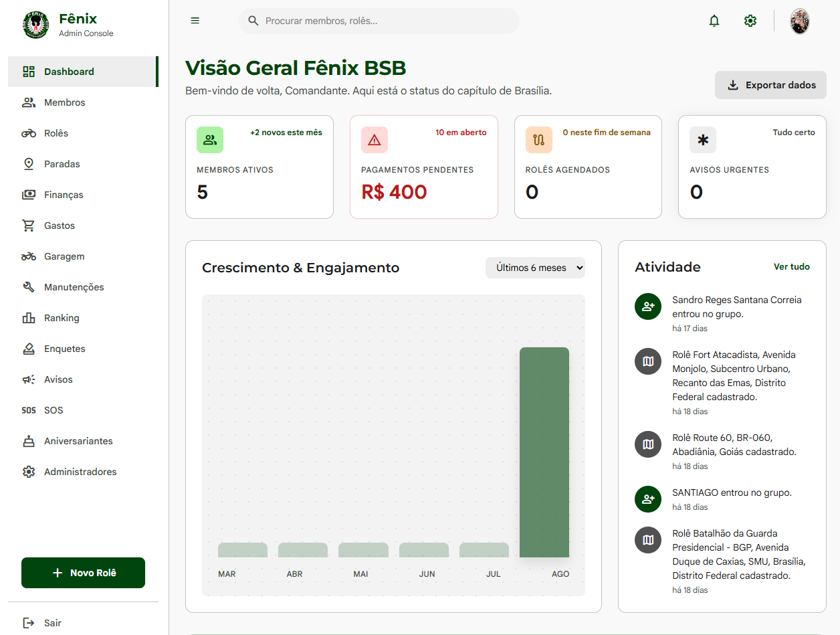840x635 pixels.
Task: Click the hamburger menu icon
Action: [x=195, y=21]
